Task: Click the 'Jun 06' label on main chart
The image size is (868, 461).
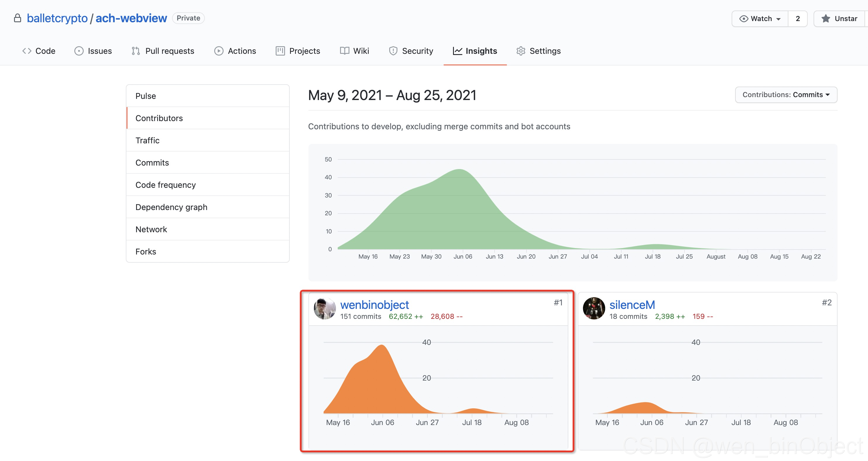Action: 463,257
